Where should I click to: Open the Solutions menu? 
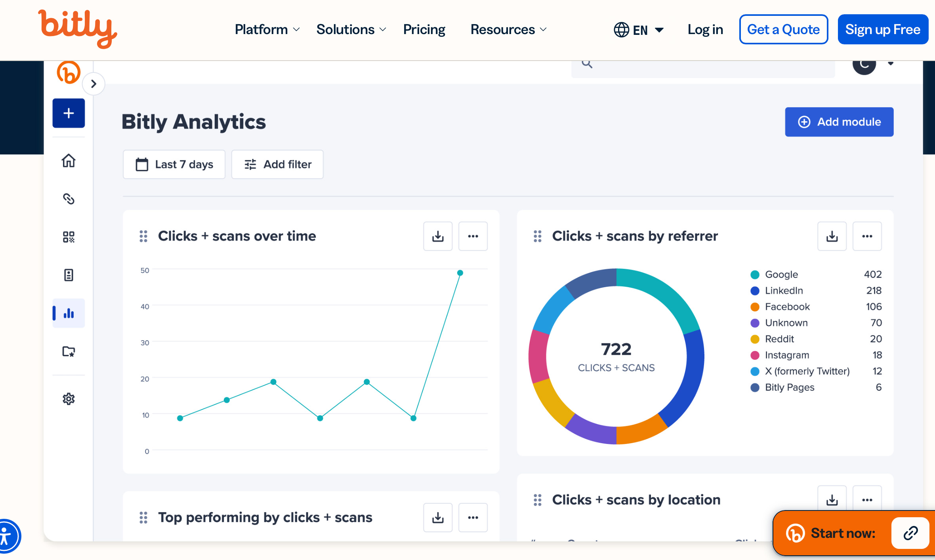(351, 29)
